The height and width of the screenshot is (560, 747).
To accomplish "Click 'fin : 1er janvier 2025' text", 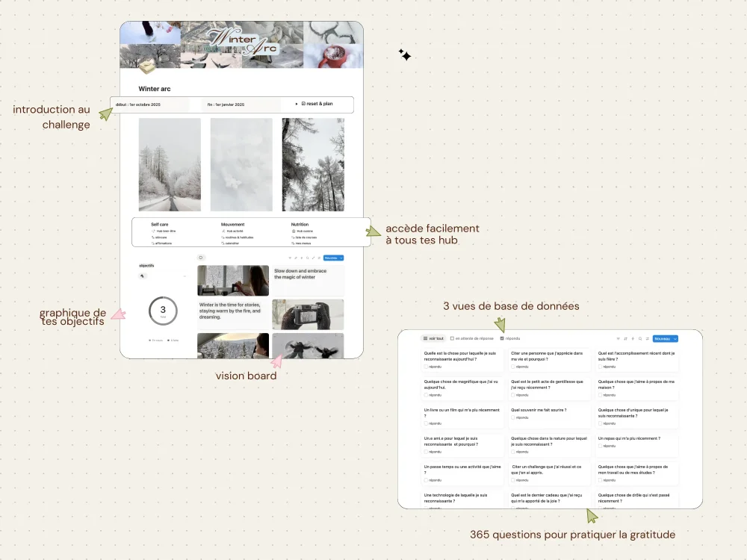I will 226,105.
